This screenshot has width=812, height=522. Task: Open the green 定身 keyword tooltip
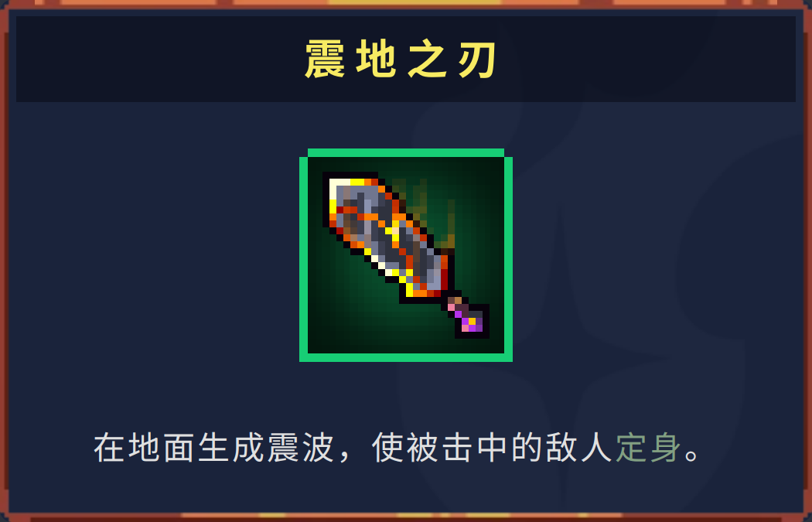pyautogui.click(x=648, y=448)
